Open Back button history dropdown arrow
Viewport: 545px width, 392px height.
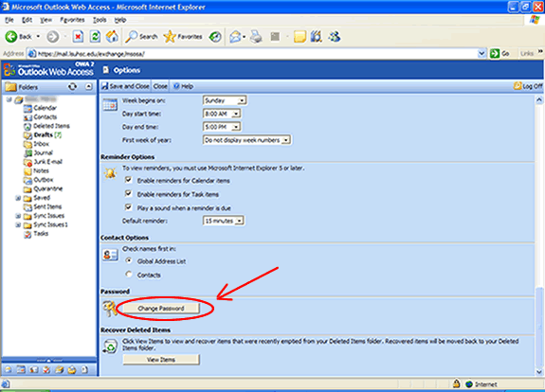pyautogui.click(x=38, y=37)
